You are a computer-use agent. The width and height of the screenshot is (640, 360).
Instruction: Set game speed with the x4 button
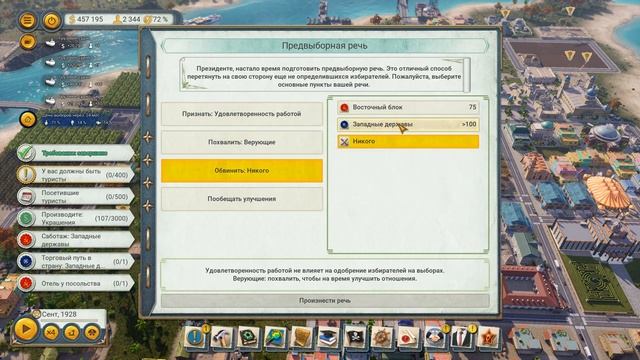51,333
